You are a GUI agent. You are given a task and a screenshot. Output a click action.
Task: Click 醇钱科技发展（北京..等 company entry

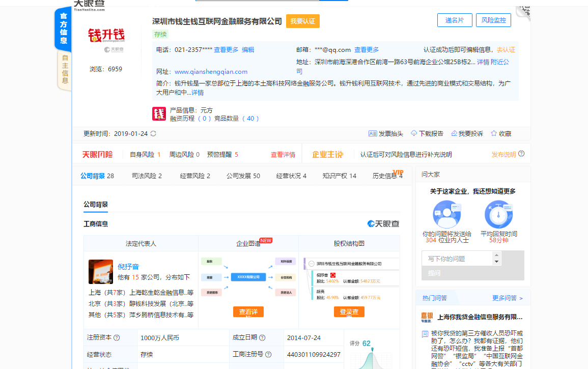point(161,304)
